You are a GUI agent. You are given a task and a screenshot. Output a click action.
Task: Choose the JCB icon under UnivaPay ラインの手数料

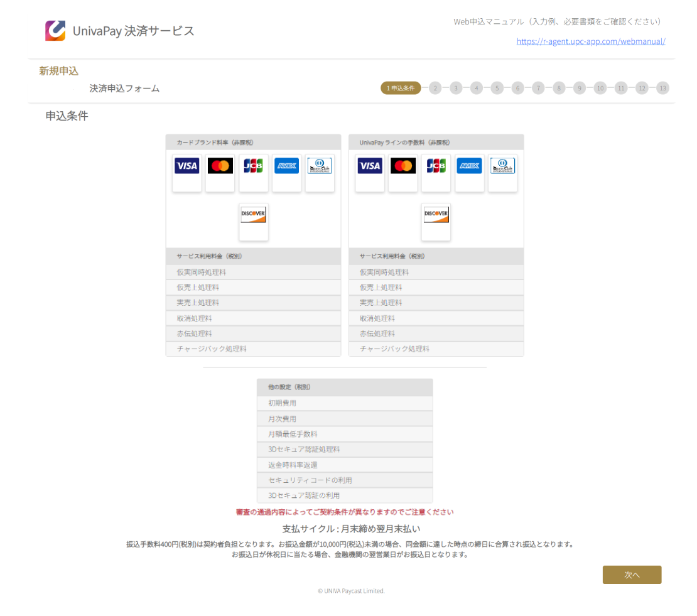(x=436, y=166)
